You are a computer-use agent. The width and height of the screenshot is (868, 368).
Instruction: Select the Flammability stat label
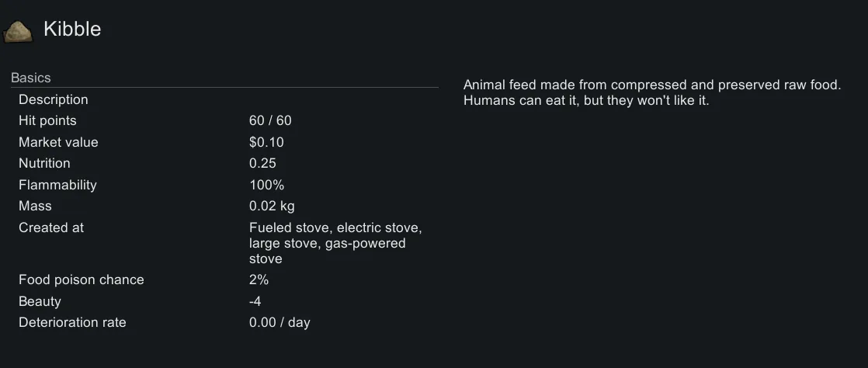click(57, 185)
